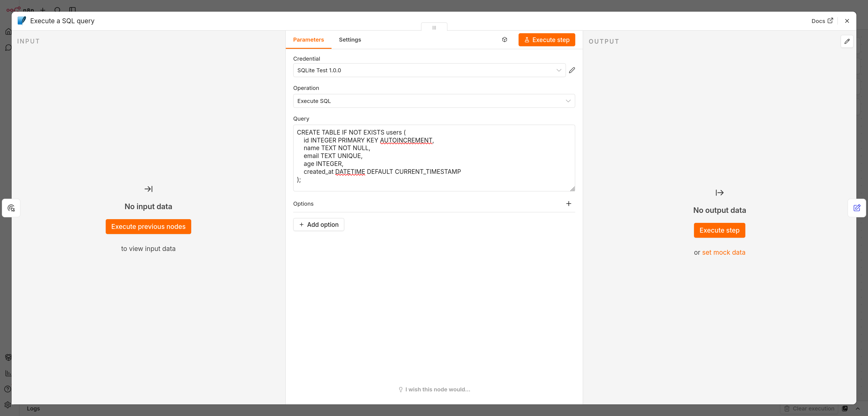Click the orange Execute step top button
The height and width of the screenshot is (416, 868).
546,40
